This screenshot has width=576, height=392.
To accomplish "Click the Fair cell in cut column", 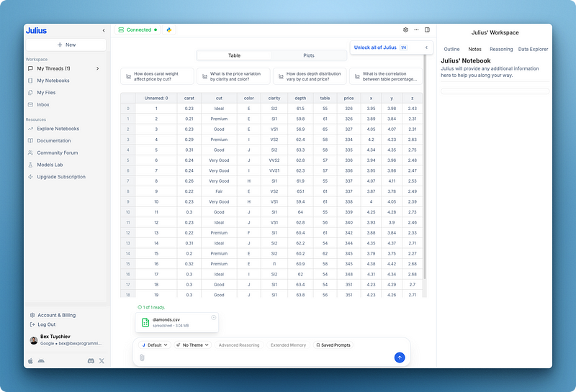I will [x=219, y=191].
